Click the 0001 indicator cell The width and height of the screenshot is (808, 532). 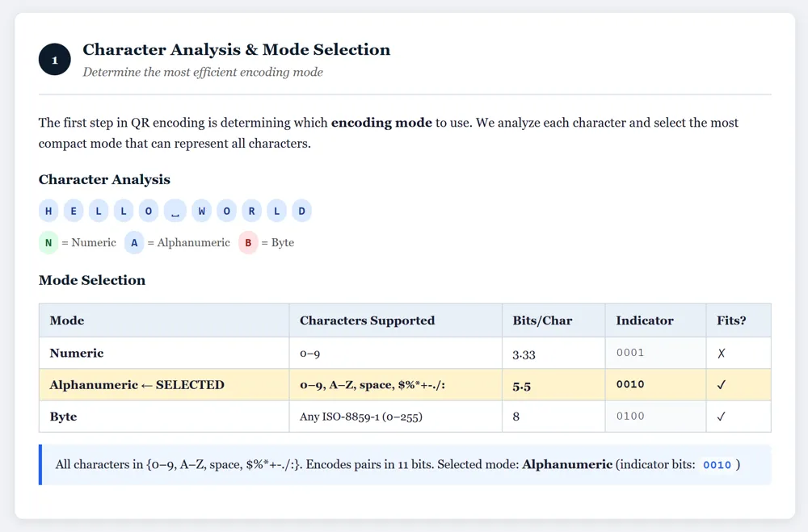[x=630, y=353]
